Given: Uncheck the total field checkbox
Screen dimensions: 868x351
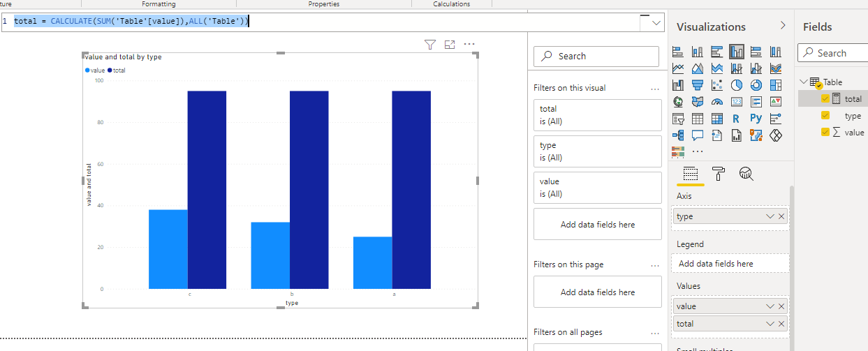Looking at the screenshot, I should click(x=825, y=98).
